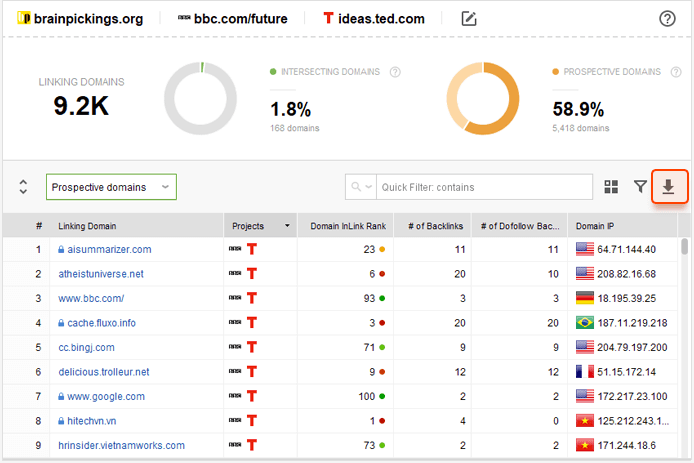Open the Prospective domains dropdown
Screen dimensions: 694x463
click(111, 187)
